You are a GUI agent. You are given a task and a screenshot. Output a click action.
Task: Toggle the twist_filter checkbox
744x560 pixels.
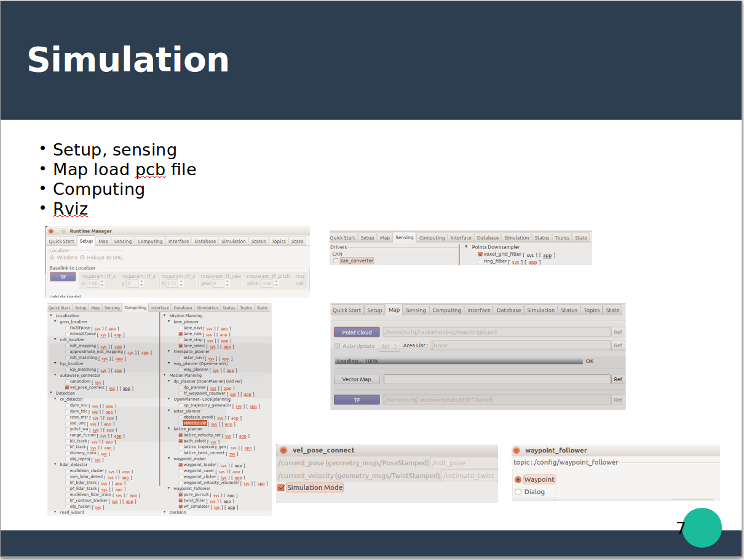(x=181, y=500)
